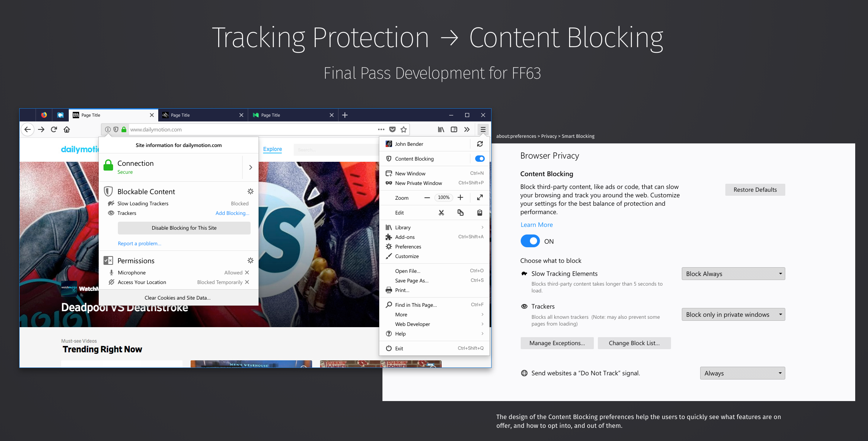Select Preferences from the menu
Screen dimensions: 868x441
click(x=408, y=246)
